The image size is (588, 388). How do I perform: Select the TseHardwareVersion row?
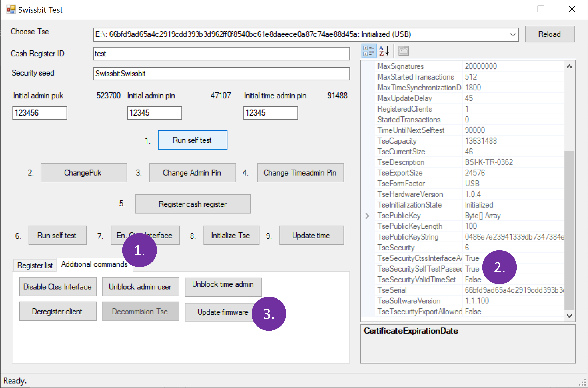click(470, 194)
